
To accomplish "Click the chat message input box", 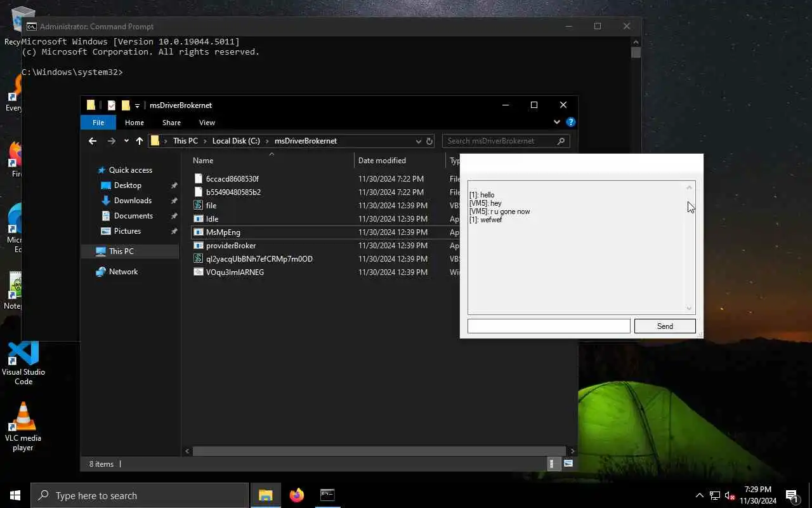I will pyautogui.click(x=549, y=326).
